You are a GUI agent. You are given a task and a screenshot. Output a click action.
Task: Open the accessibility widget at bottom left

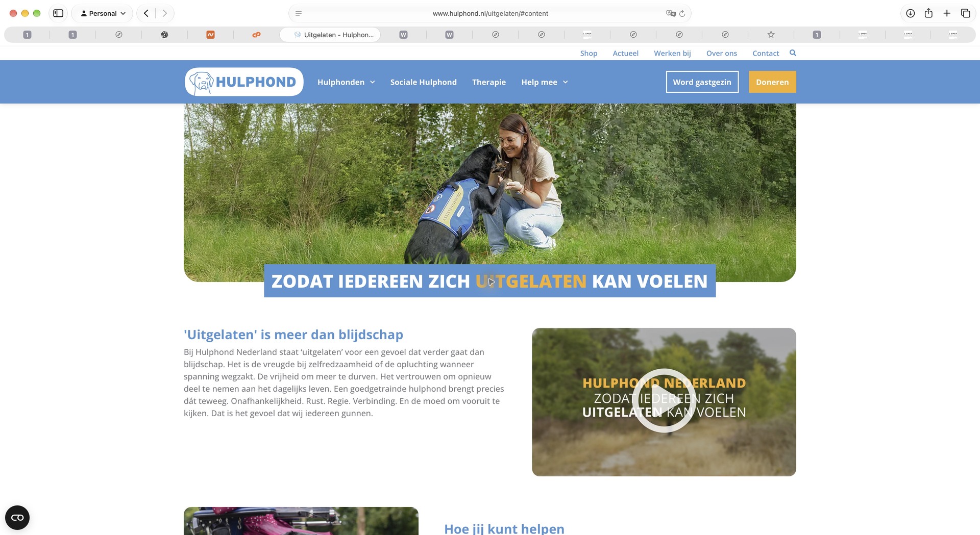click(x=17, y=518)
